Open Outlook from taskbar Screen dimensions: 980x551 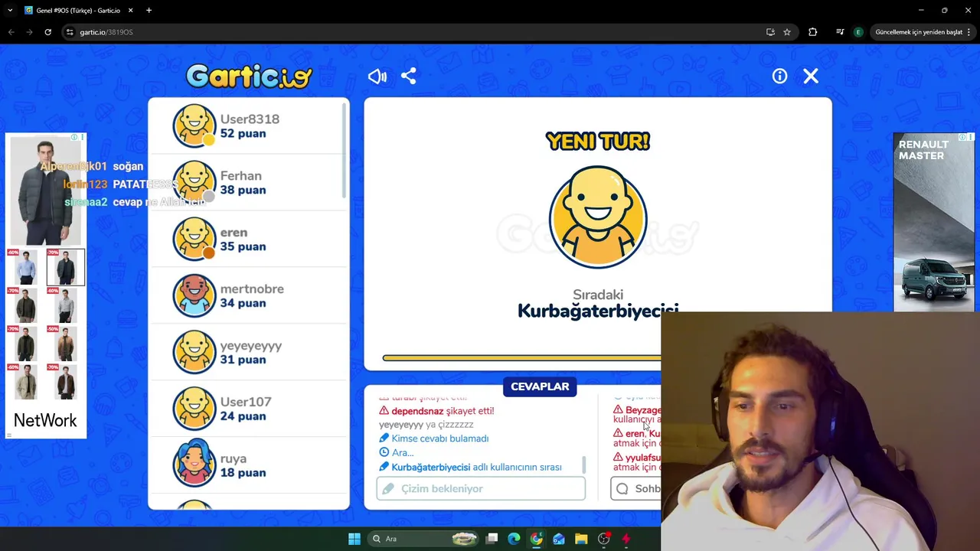tap(559, 539)
